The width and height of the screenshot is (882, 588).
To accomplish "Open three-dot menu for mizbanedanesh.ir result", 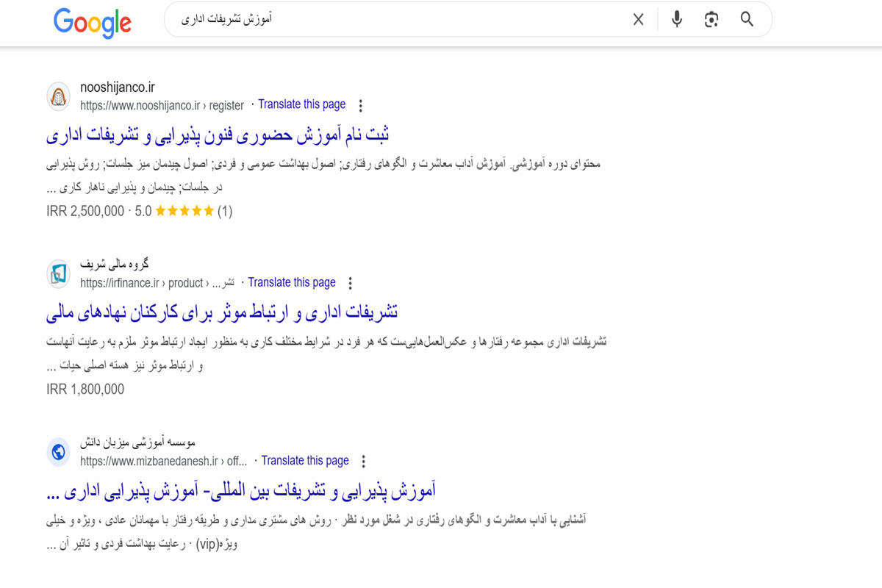I will click(363, 461).
